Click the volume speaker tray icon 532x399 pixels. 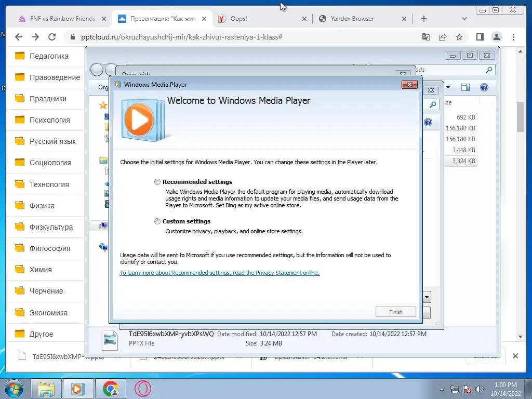pyautogui.click(x=479, y=389)
